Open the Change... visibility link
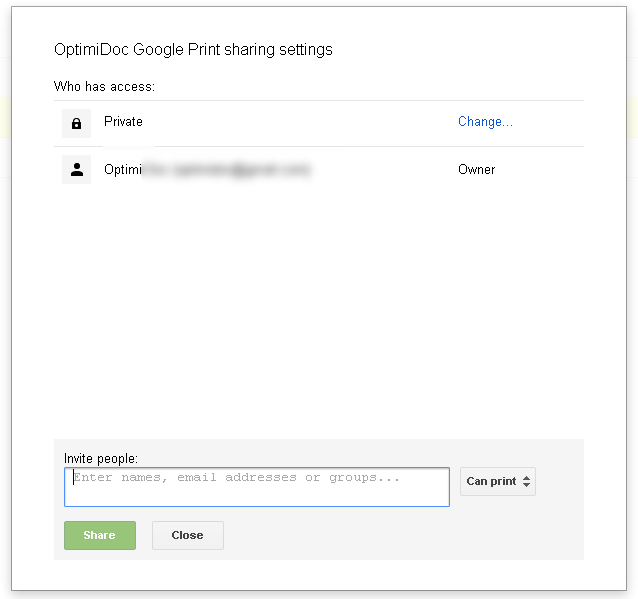 (x=485, y=122)
